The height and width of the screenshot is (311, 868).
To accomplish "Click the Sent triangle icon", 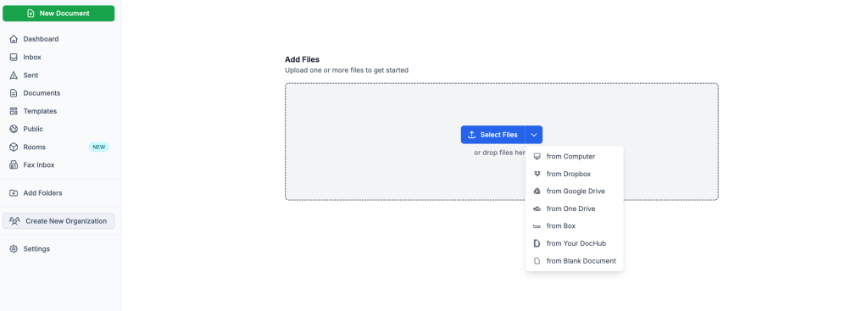I will (14, 75).
